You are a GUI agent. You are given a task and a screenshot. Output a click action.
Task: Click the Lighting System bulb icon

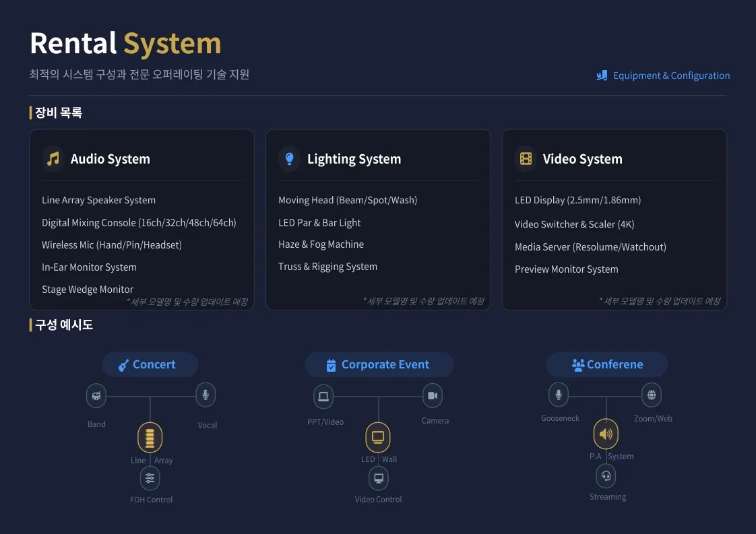click(x=289, y=158)
